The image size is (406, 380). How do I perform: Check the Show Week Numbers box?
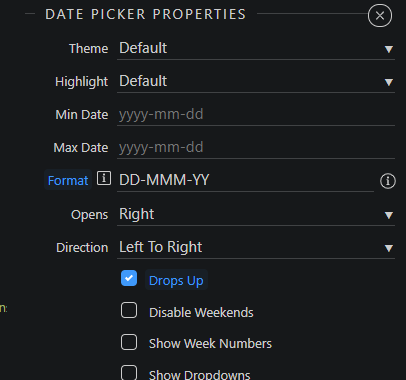point(129,342)
